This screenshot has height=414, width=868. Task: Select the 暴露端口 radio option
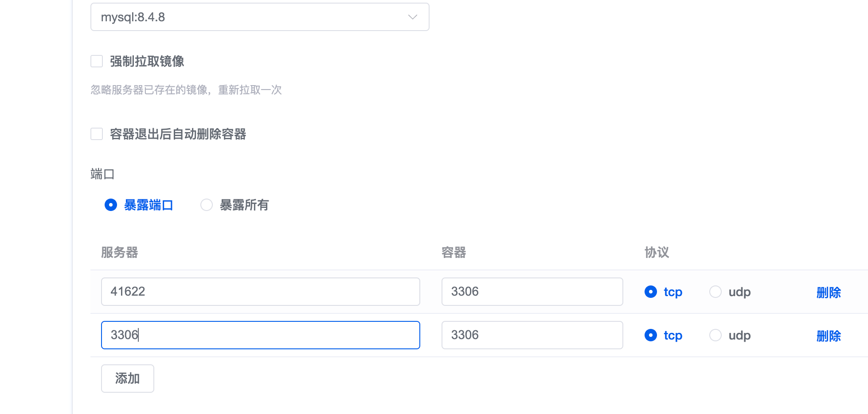tap(111, 205)
